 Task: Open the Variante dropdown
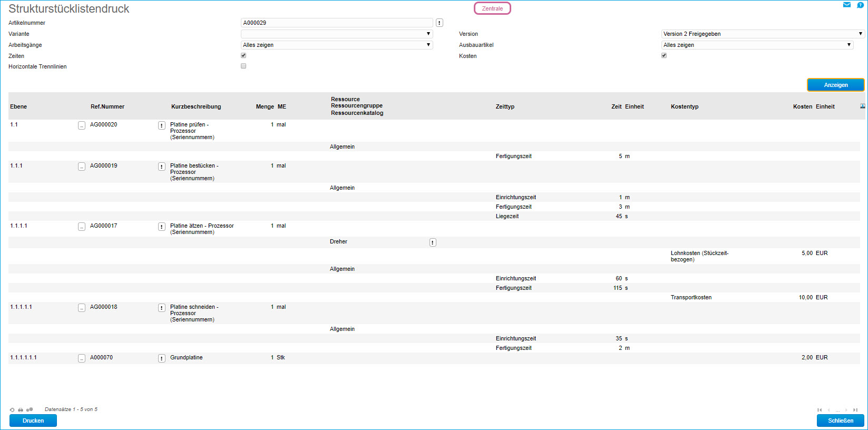pyautogui.click(x=337, y=34)
